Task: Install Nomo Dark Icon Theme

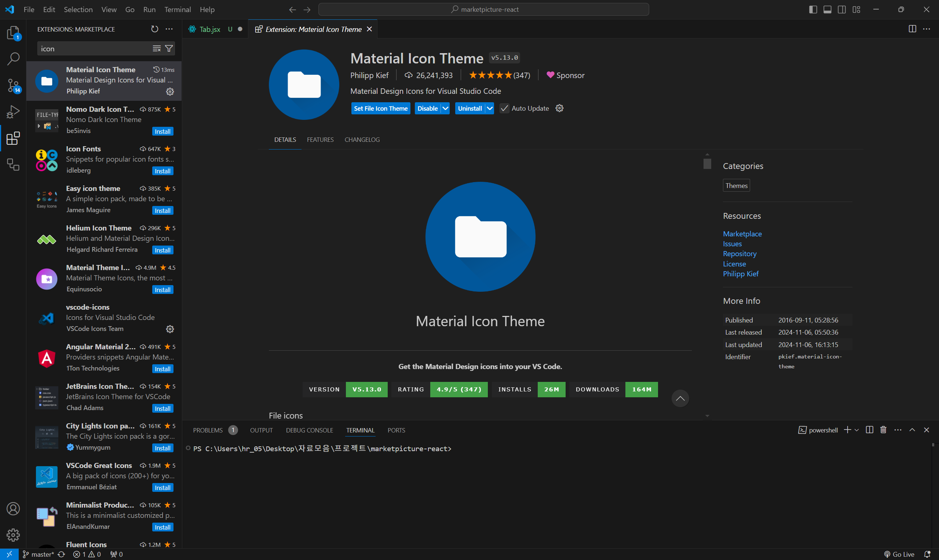Action: 163,131
